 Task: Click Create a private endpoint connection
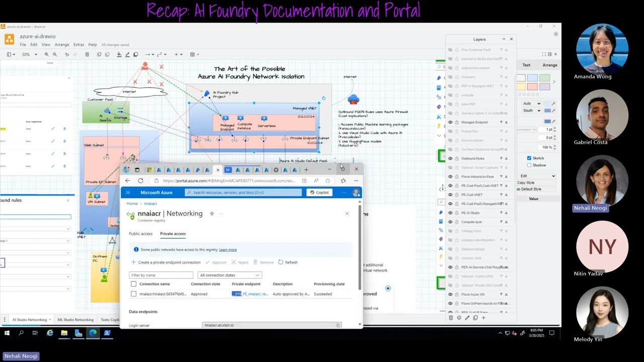coord(166,262)
